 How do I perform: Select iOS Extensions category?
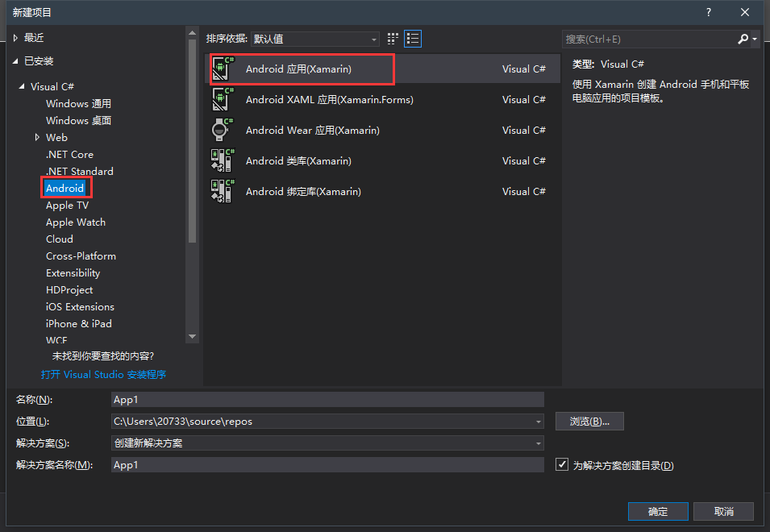coord(80,307)
